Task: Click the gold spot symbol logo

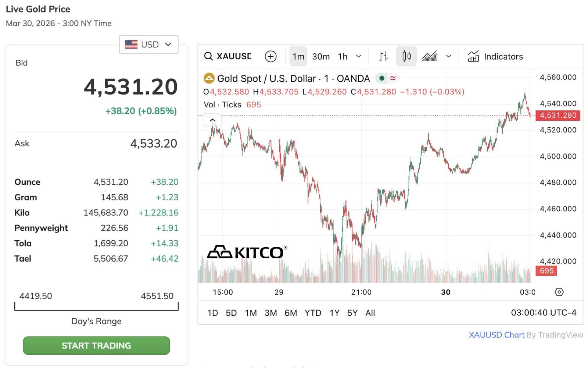Action: (209, 78)
